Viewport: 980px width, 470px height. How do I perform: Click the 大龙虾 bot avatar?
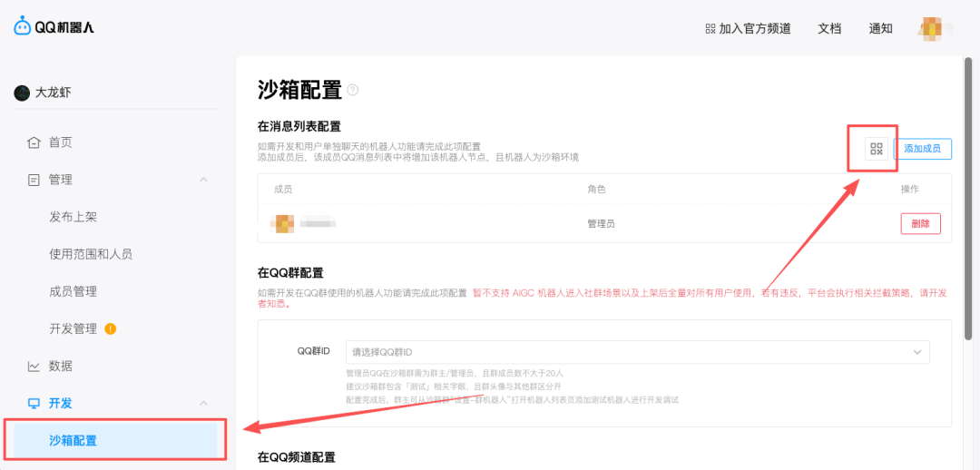click(x=22, y=93)
